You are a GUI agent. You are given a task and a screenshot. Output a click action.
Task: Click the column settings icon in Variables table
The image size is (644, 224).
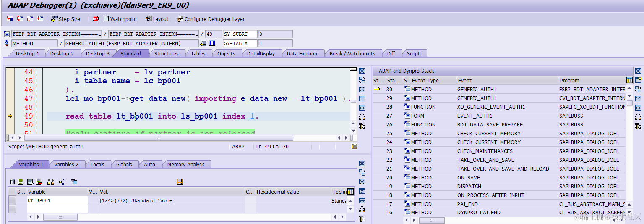point(350,192)
